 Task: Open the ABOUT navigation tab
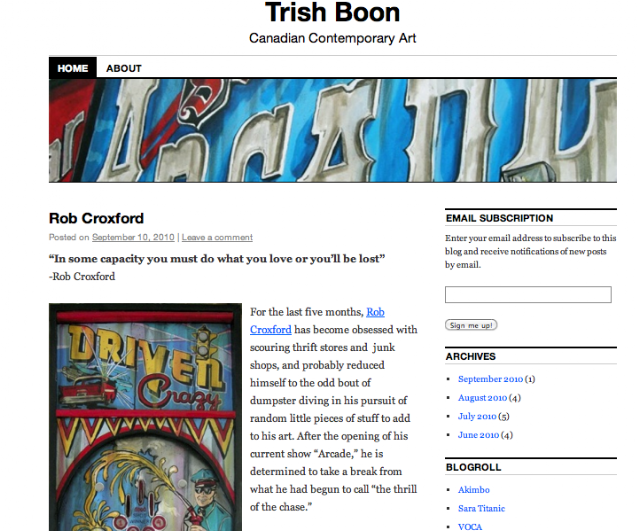(124, 68)
